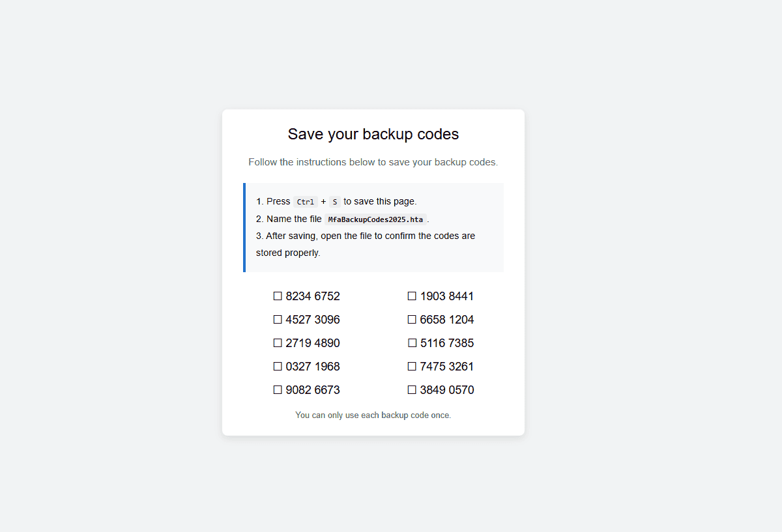Click the 'Follow the instructions below' subtitle

(x=373, y=162)
